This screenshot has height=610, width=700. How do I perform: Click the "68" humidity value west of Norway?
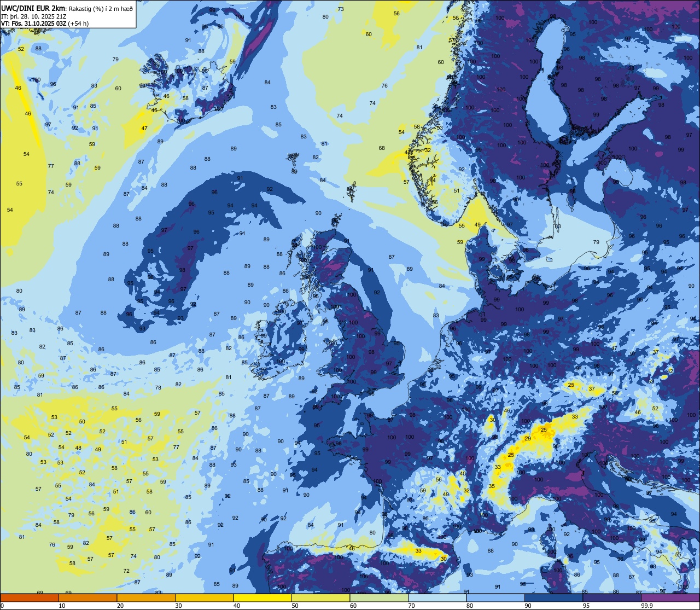click(382, 148)
